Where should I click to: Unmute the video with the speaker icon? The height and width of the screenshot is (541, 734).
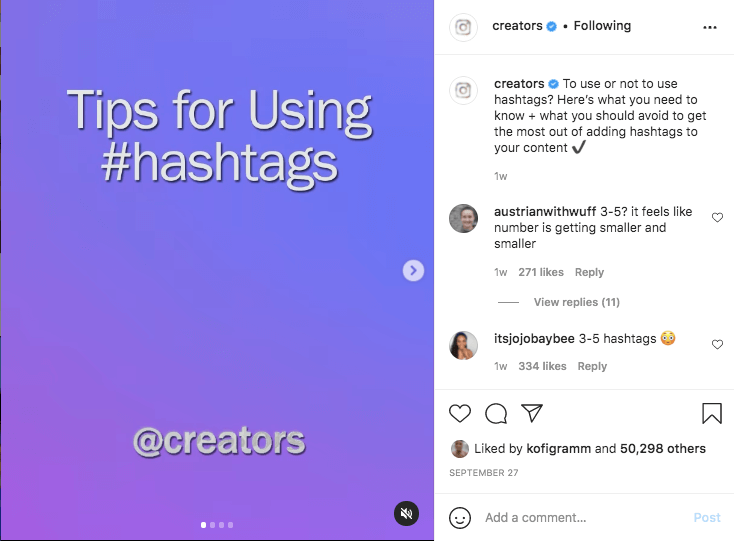406,514
